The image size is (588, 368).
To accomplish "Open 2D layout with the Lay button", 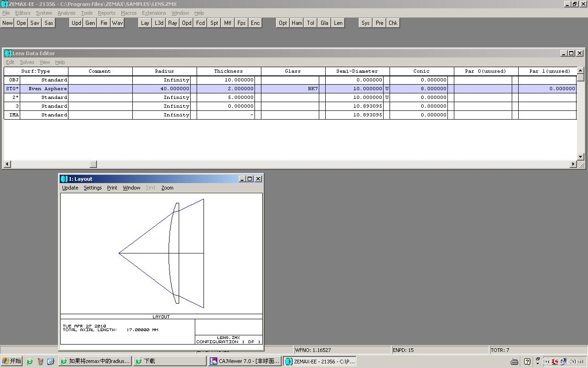I will pyautogui.click(x=145, y=23).
